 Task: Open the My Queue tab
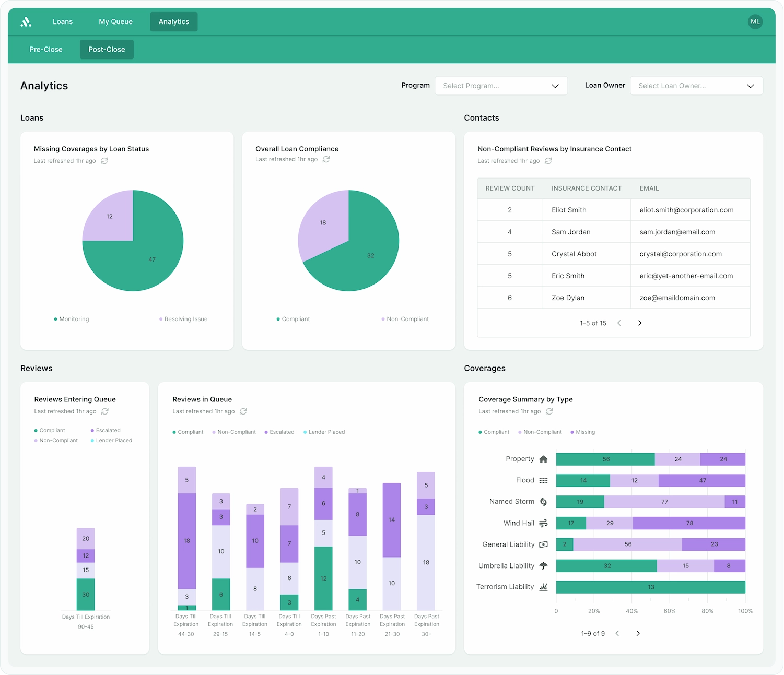(116, 22)
